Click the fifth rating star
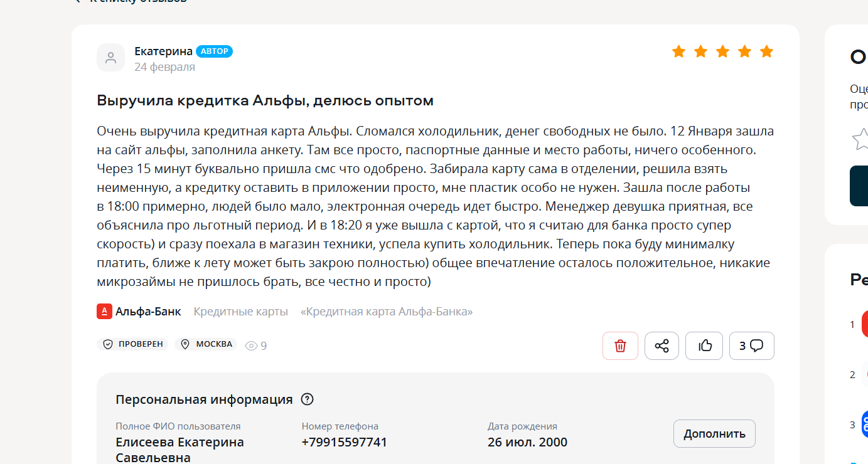 pyautogui.click(x=766, y=51)
